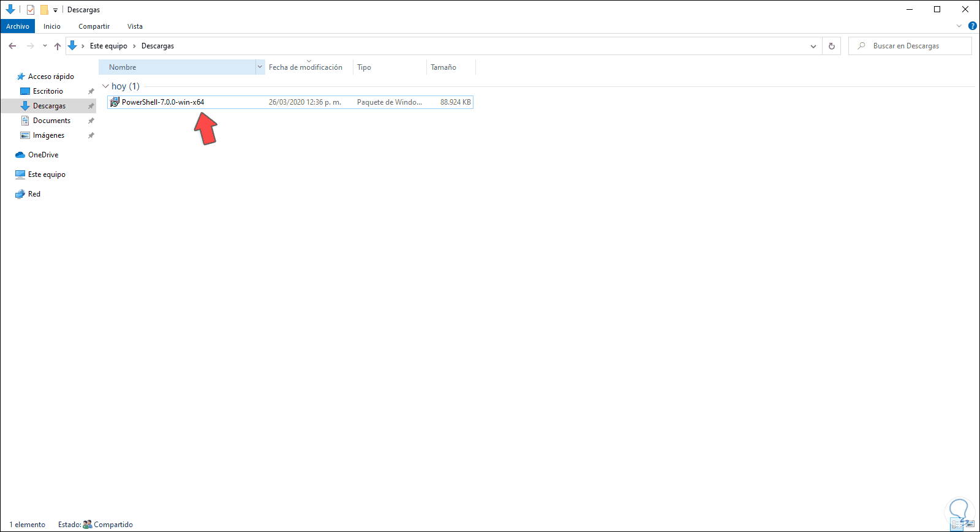Switch to details view layout button

[957, 525]
